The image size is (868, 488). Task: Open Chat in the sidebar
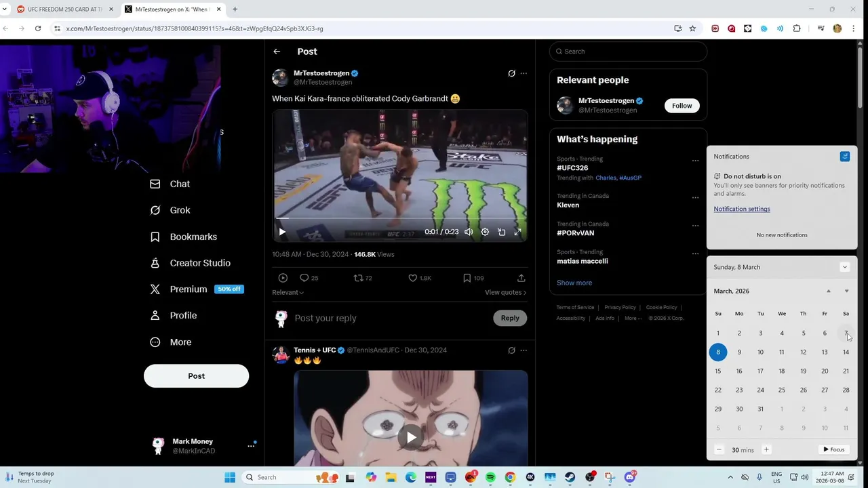tap(170, 184)
